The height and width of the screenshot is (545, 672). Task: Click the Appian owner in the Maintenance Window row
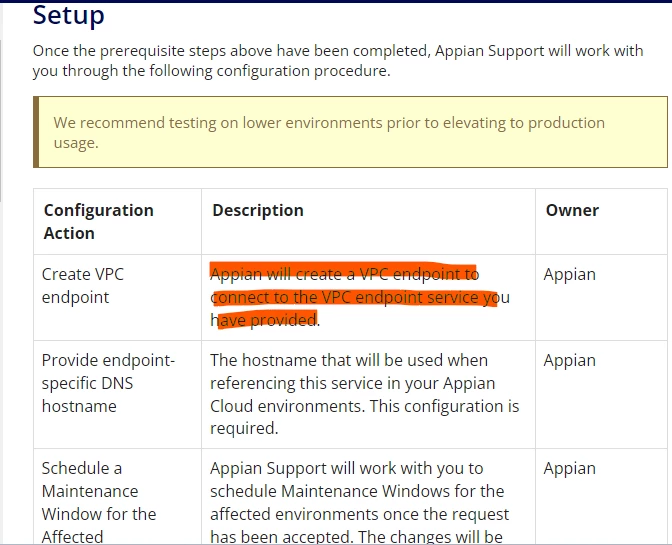570,468
